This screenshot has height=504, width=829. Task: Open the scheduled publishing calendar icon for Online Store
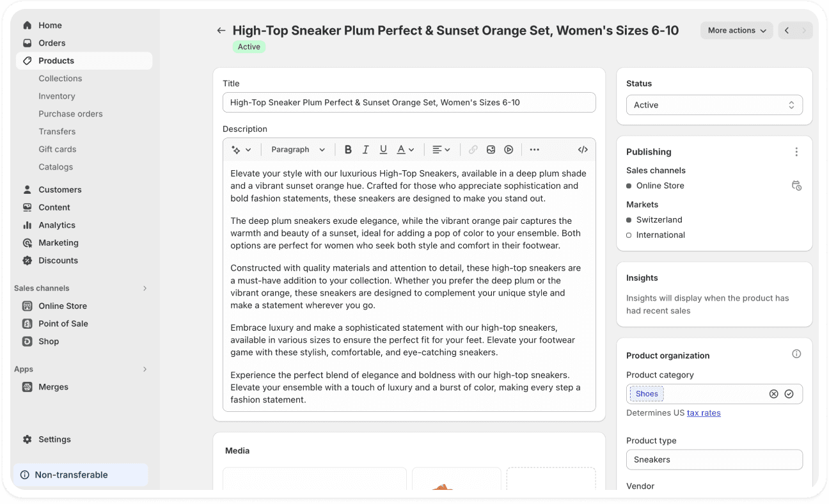(796, 185)
